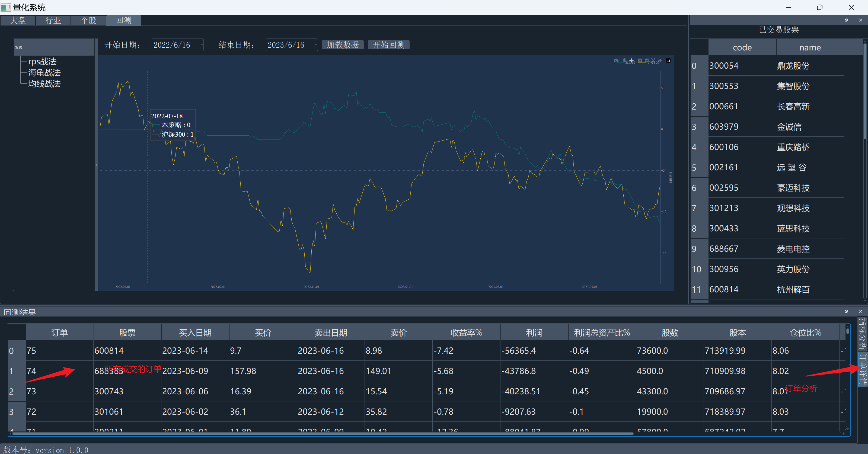This screenshot has height=454, width=868.
Task: Autoscale the chart axes
Action: [653, 61]
